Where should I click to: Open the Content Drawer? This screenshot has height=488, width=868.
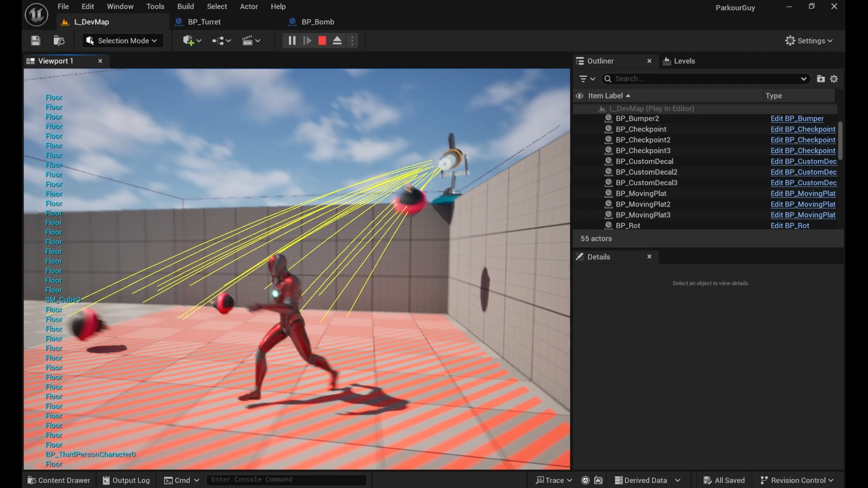[59, 480]
